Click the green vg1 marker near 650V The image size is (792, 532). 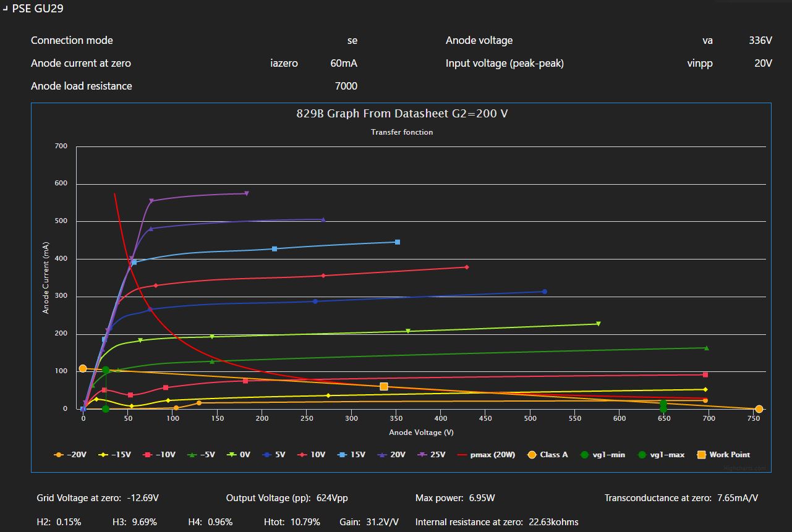point(663,405)
